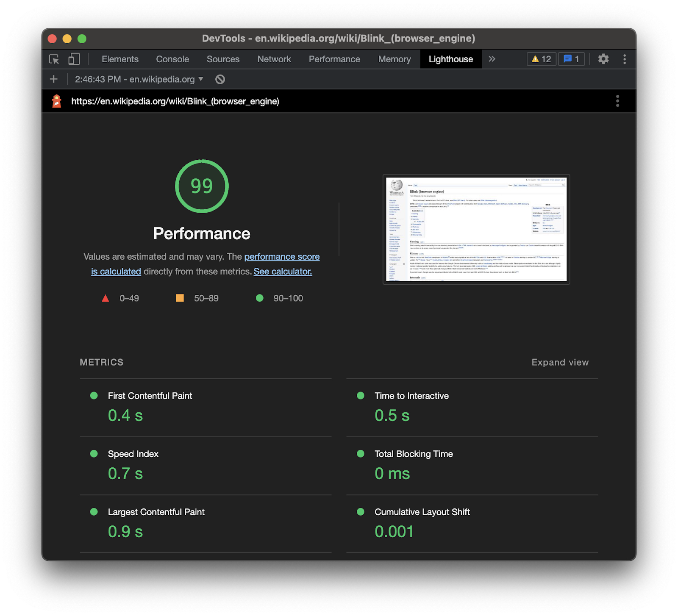The image size is (678, 616).
Task: Click the orange square 50–89 legend icon
Action: [180, 298]
